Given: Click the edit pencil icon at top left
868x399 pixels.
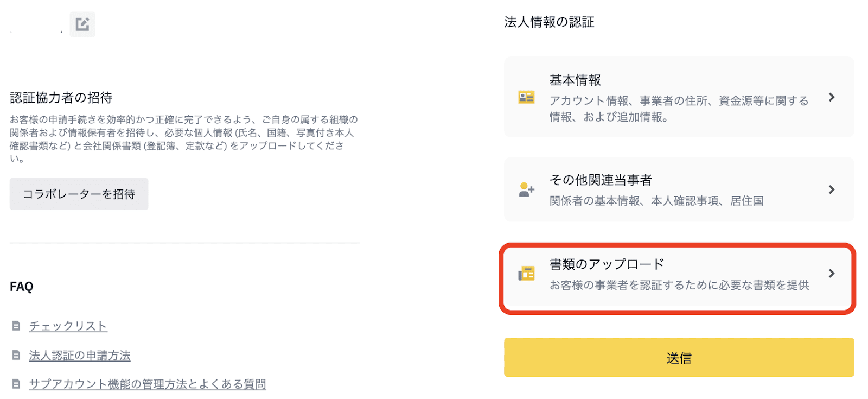Looking at the screenshot, I should pos(82,24).
